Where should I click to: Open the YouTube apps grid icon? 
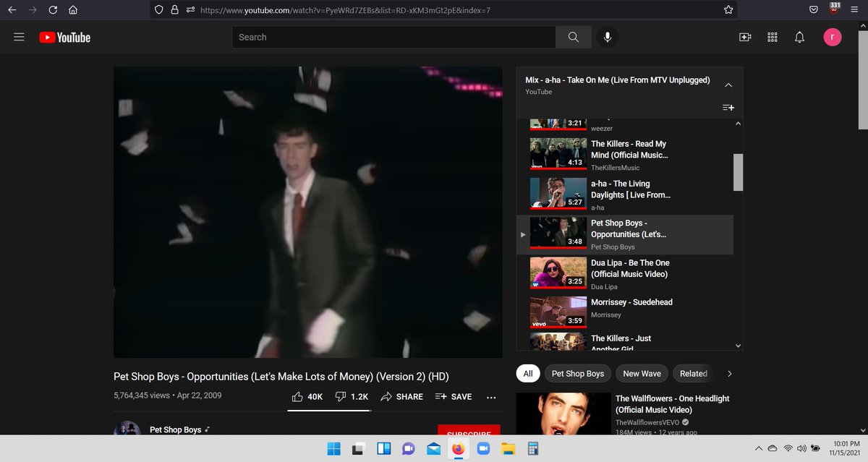point(773,38)
